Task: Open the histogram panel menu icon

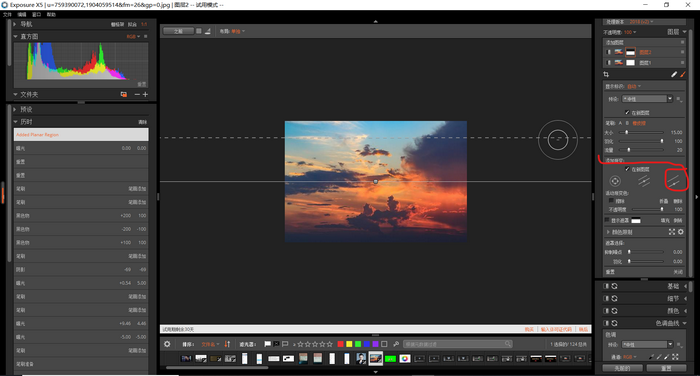Action: click(146, 36)
